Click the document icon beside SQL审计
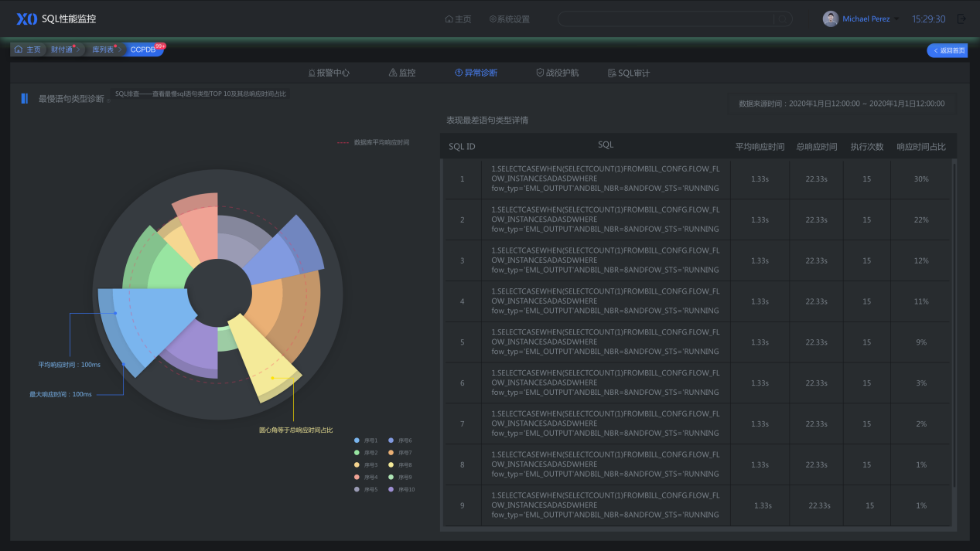This screenshot has height=551, width=980. tap(612, 73)
